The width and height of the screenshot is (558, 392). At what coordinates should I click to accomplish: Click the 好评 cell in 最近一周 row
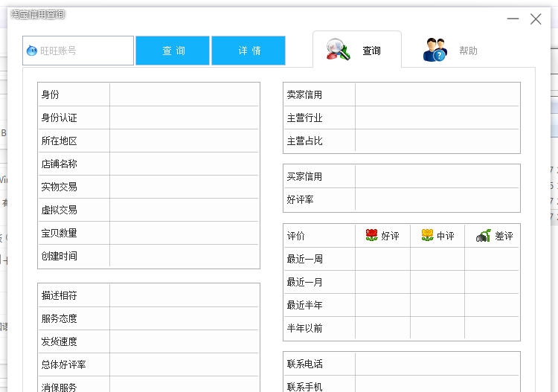pos(382,259)
